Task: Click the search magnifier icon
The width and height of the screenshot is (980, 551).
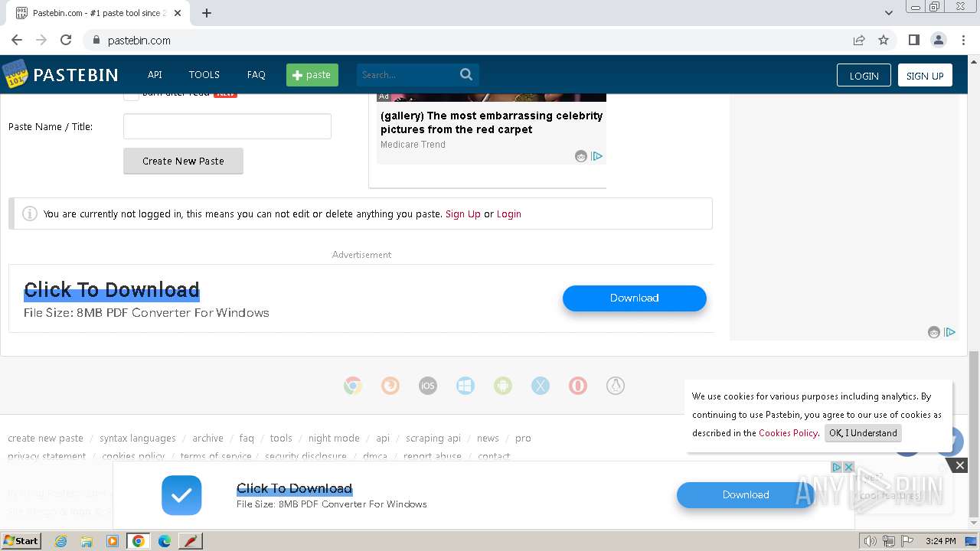Action: (x=466, y=74)
